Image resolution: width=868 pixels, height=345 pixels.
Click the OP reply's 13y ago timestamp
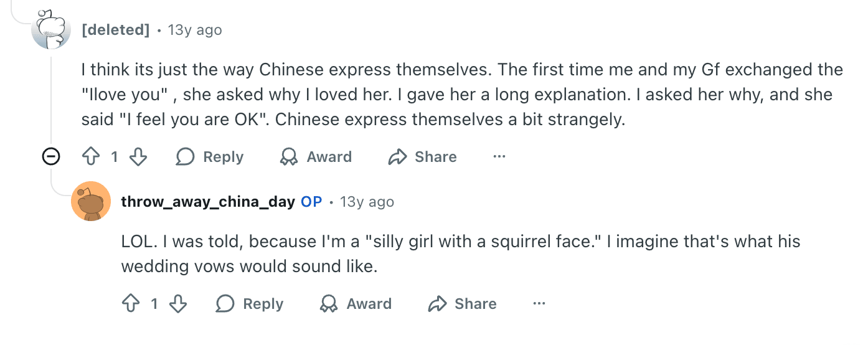point(367,202)
